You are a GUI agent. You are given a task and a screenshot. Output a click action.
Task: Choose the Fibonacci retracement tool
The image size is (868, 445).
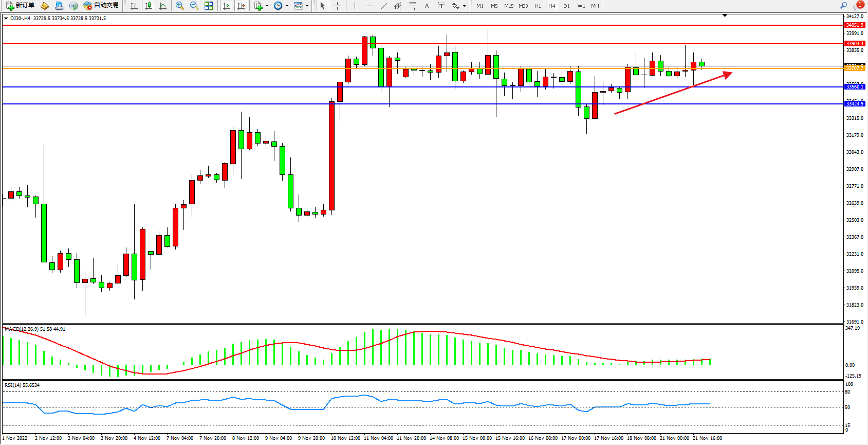(x=413, y=6)
